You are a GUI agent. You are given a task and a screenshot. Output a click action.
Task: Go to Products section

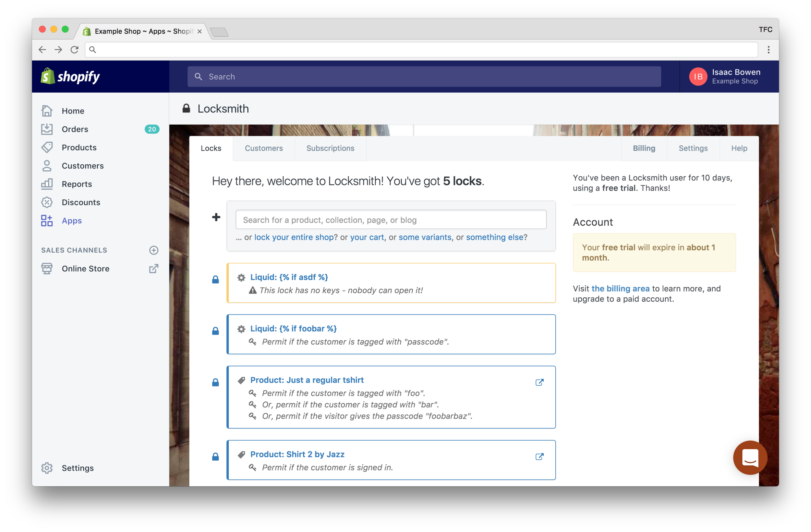coord(79,148)
